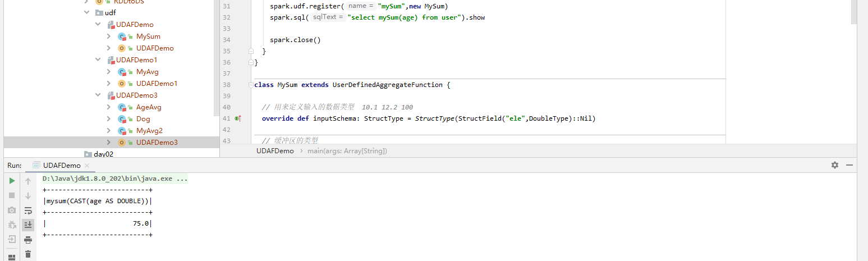Collapse code fold at line 38
868x261 pixels.
[x=251, y=85]
